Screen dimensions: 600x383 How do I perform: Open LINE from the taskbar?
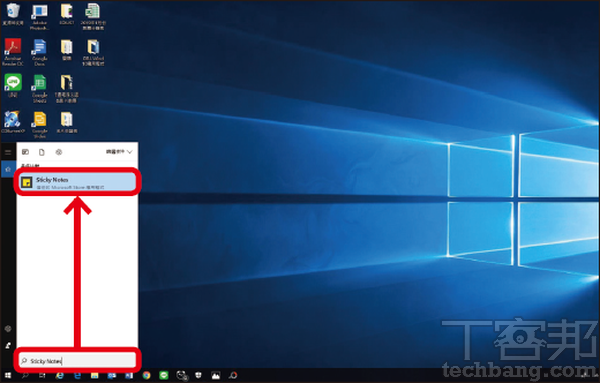click(x=164, y=375)
